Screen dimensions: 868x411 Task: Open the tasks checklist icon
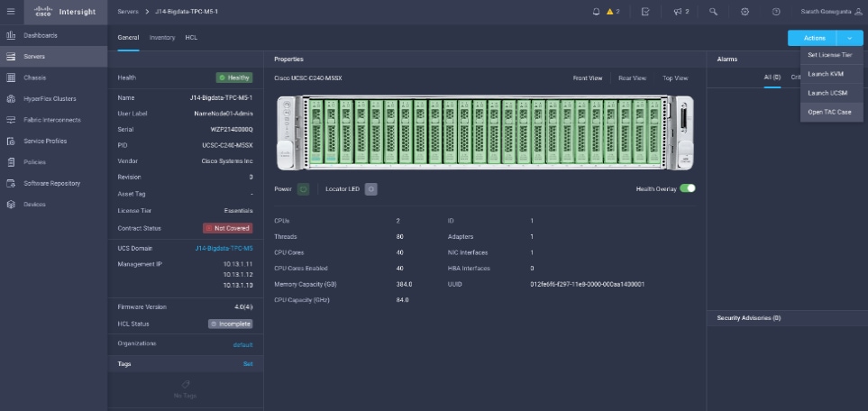point(645,12)
